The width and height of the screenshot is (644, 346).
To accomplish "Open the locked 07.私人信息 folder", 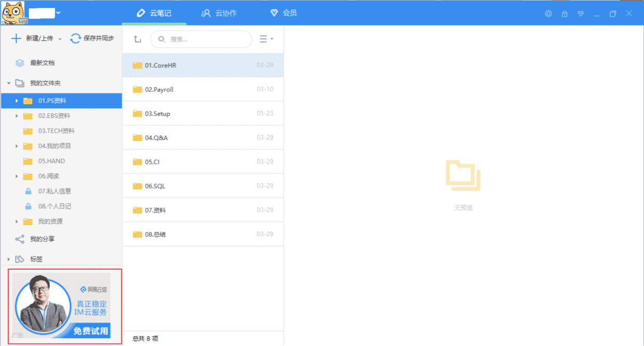I will pos(54,191).
